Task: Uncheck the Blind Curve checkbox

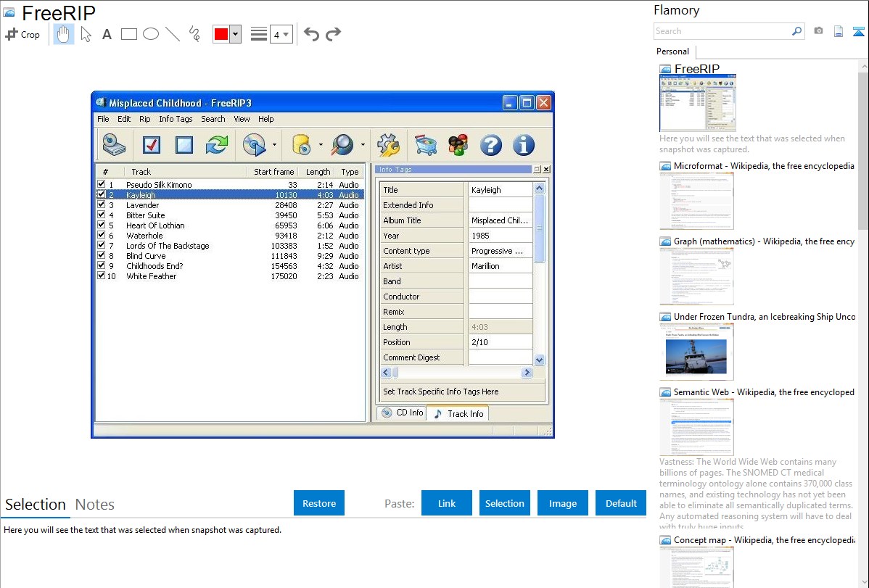Action: click(102, 255)
